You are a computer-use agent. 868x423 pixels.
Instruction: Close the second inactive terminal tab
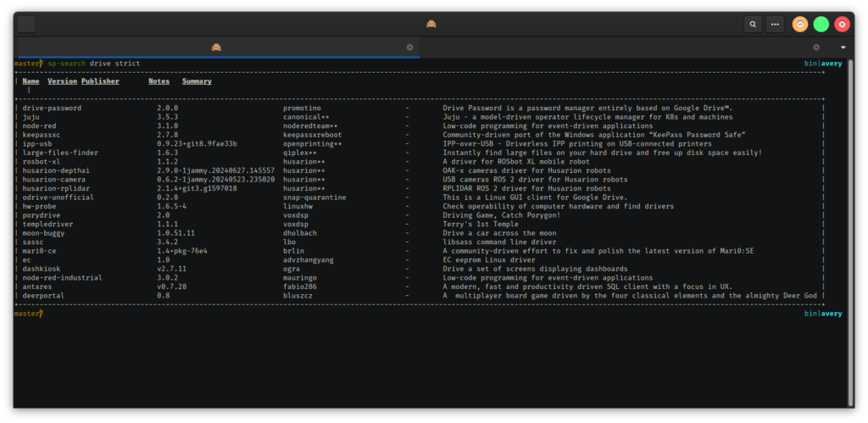tap(816, 47)
